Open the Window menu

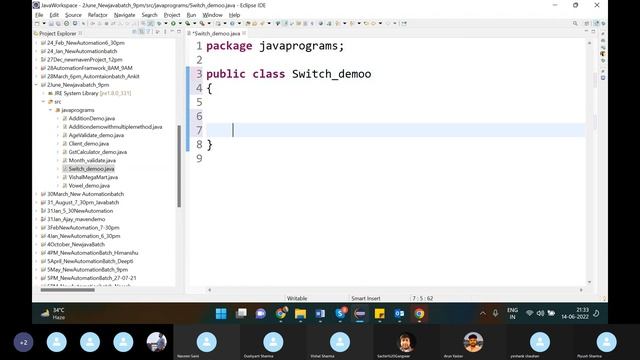click(212, 15)
